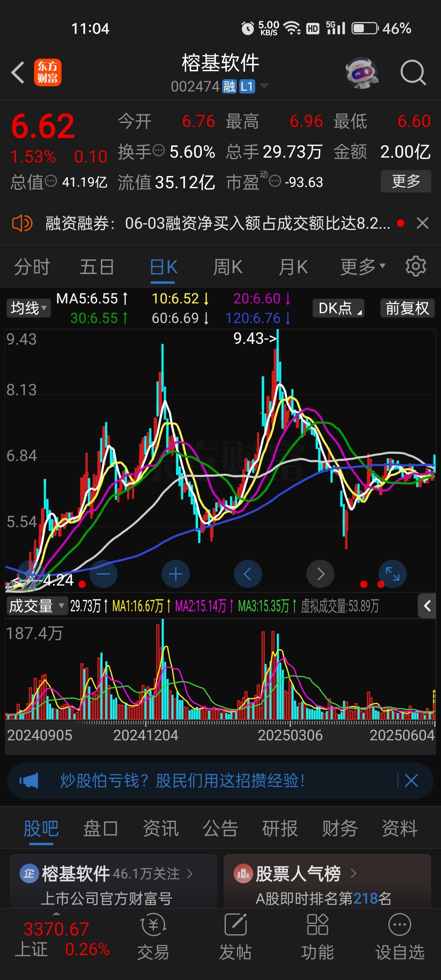This screenshot has width=441, height=980.
Task: Tap the back arrow icon
Action: coord(18,73)
